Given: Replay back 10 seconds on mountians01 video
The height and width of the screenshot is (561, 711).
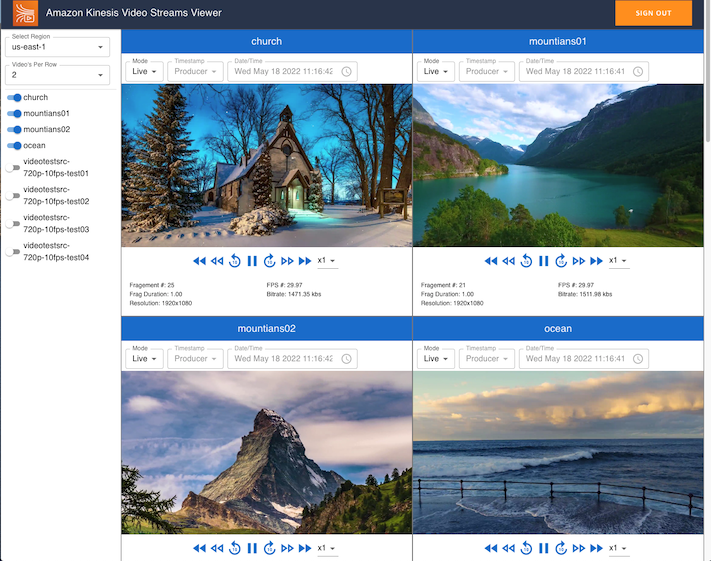Looking at the screenshot, I should coord(526,261).
